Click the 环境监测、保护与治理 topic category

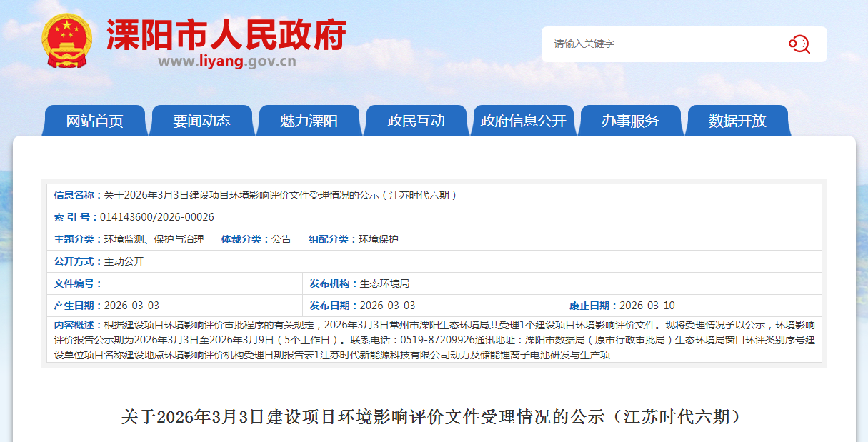coord(154,239)
